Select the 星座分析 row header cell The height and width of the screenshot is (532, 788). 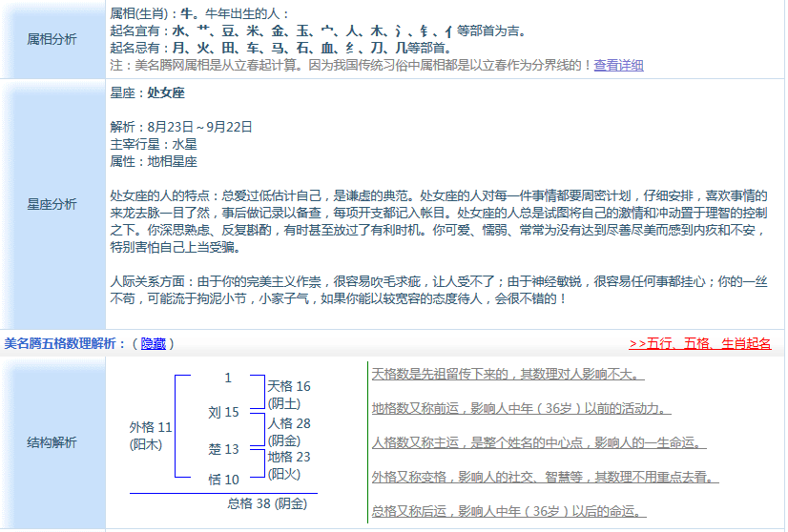(x=52, y=204)
